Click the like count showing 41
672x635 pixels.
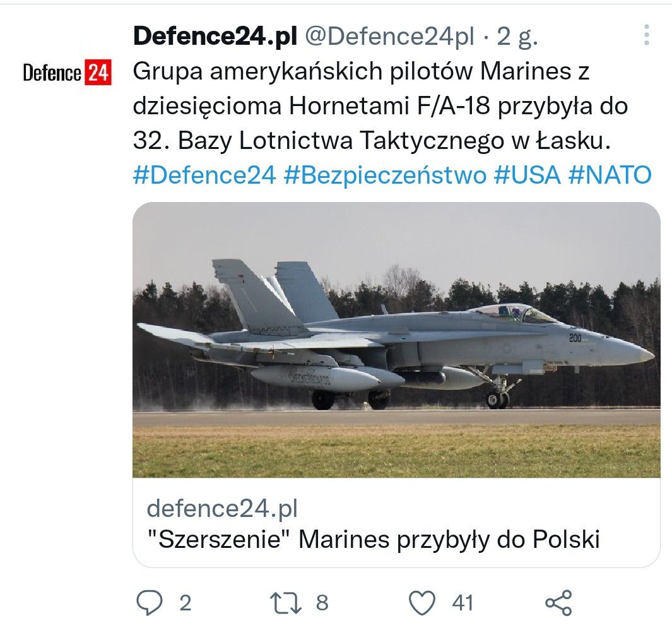coord(463,603)
